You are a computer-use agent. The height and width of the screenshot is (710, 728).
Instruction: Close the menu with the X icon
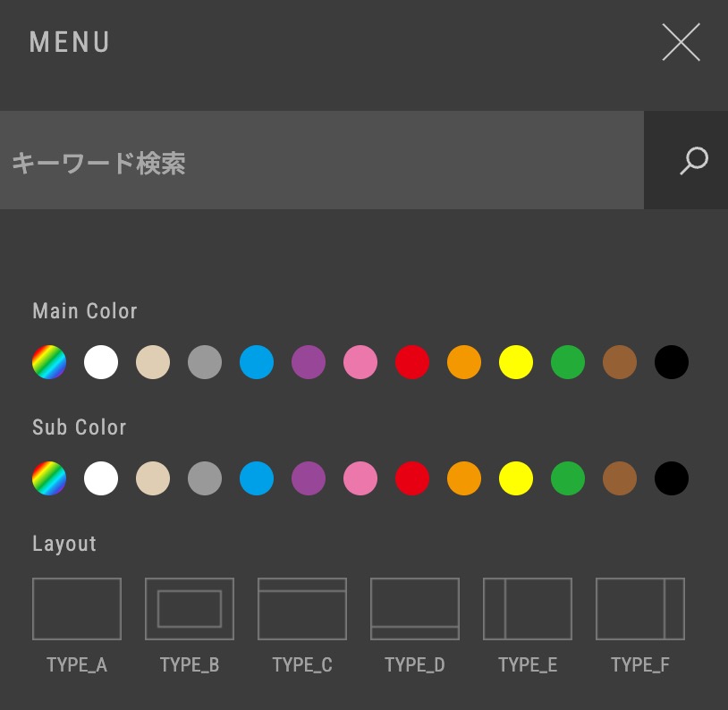pyautogui.click(x=681, y=42)
